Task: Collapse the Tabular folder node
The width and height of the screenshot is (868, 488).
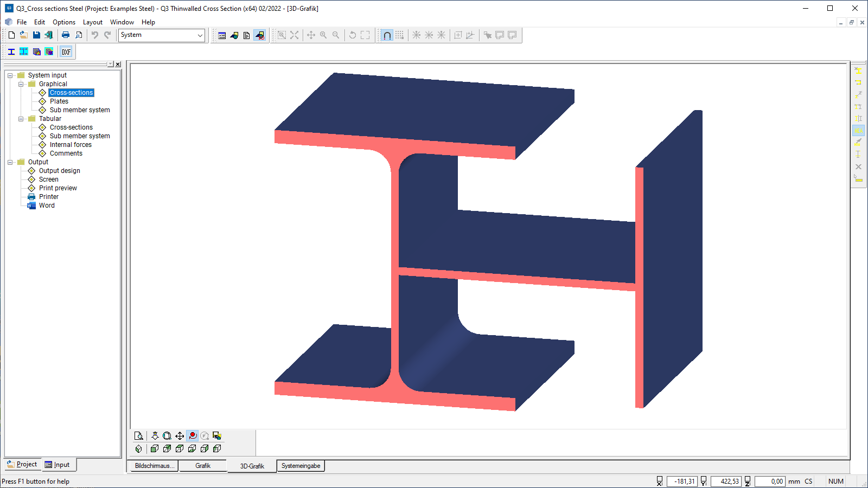Action: [x=21, y=119]
